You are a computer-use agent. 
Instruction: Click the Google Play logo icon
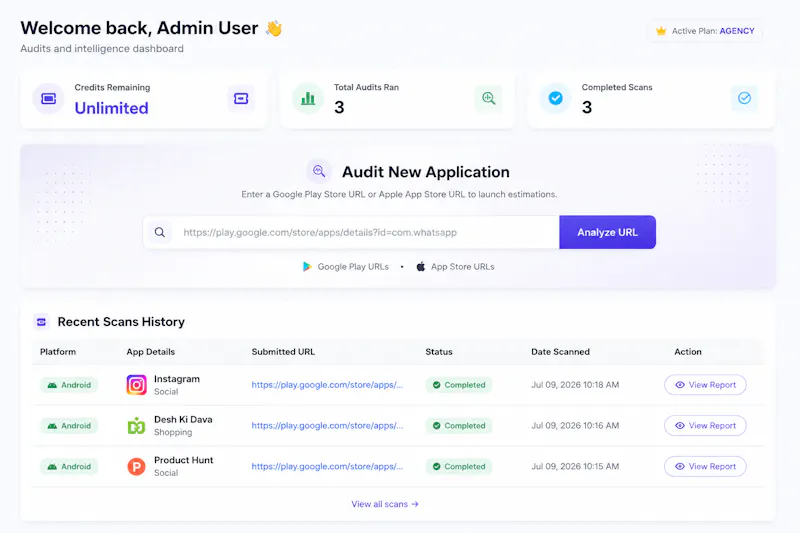click(x=307, y=267)
